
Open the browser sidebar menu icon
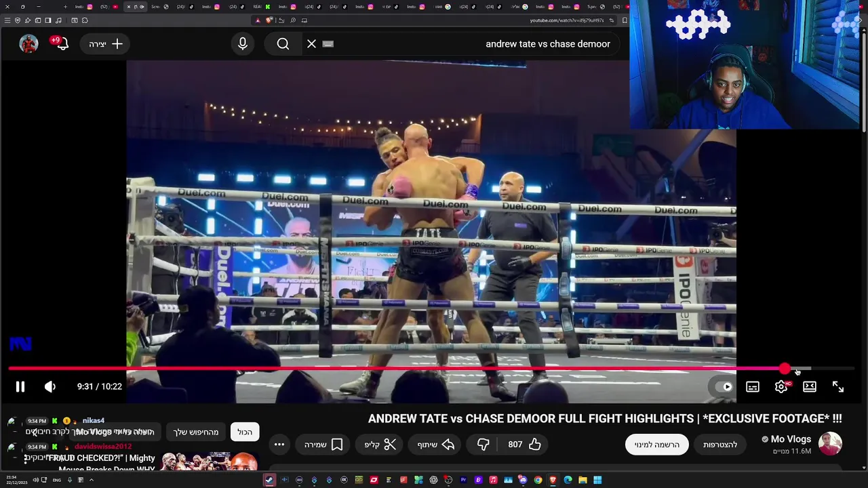pyautogui.click(x=7, y=20)
